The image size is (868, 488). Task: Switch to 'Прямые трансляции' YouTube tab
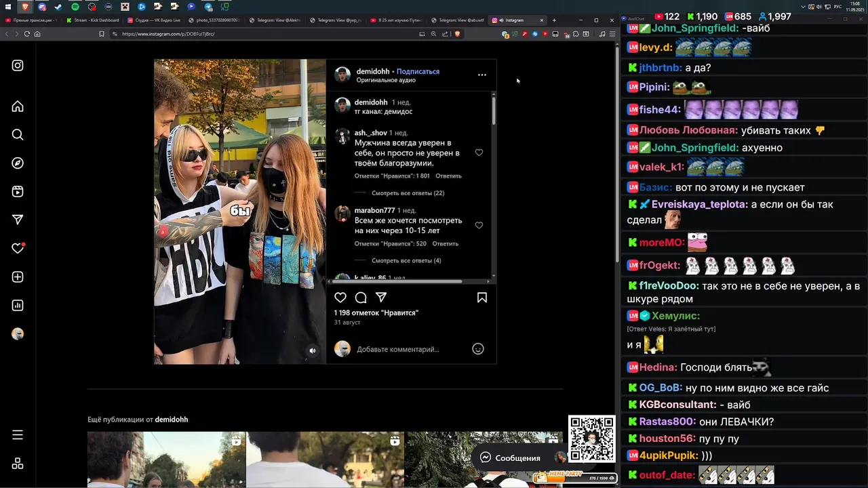[x=31, y=20]
